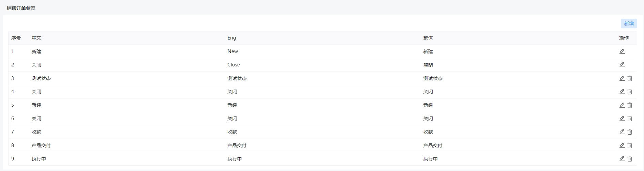Click the 新增 button to add status
644x171 pixels.
tap(629, 24)
